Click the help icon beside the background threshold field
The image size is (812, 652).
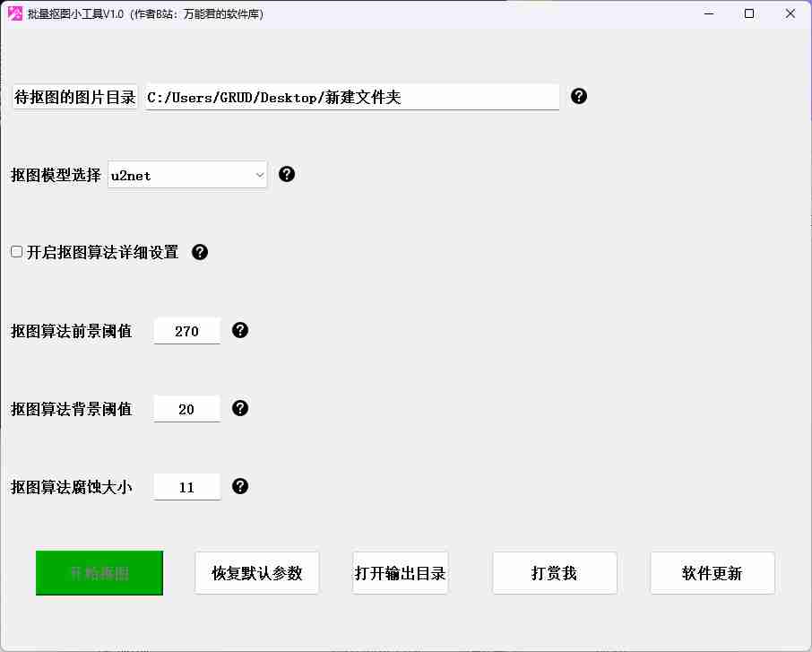pos(239,408)
